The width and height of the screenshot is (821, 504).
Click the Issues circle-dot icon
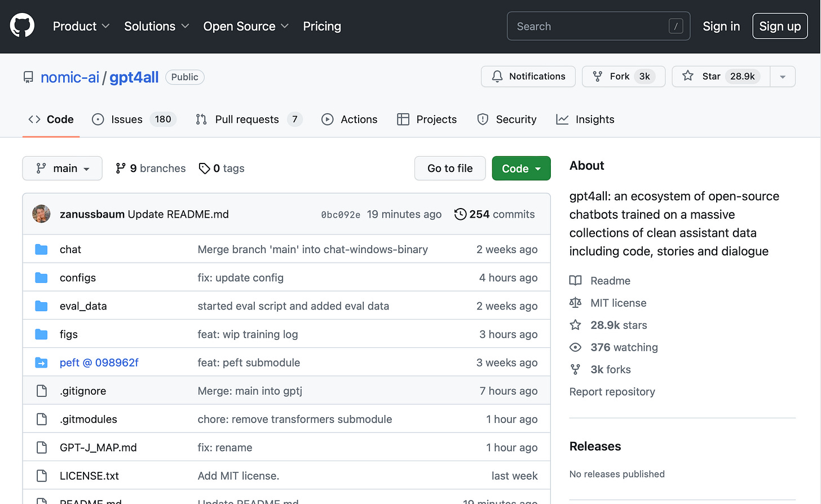pyautogui.click(x=98, y=120)
